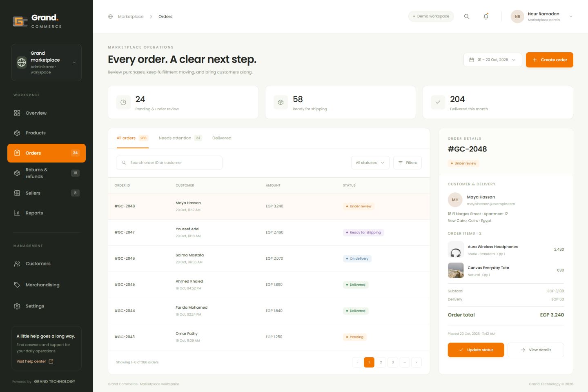Viewport: 588px width, 392px height.
Task: Click the Grand Commerce logo
Action: click(x=37, y=21)
